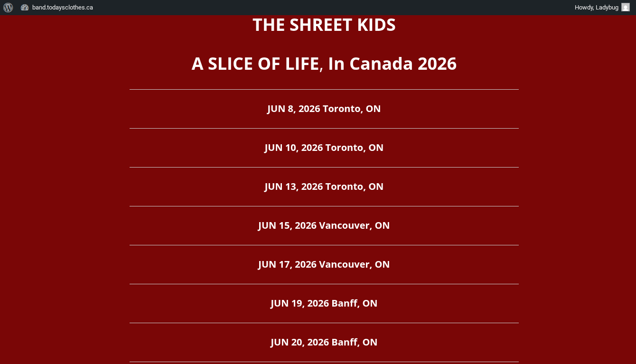Click divider between JUN 13 and JUN 15
This screenshot has width=636, height=364.
324,206
